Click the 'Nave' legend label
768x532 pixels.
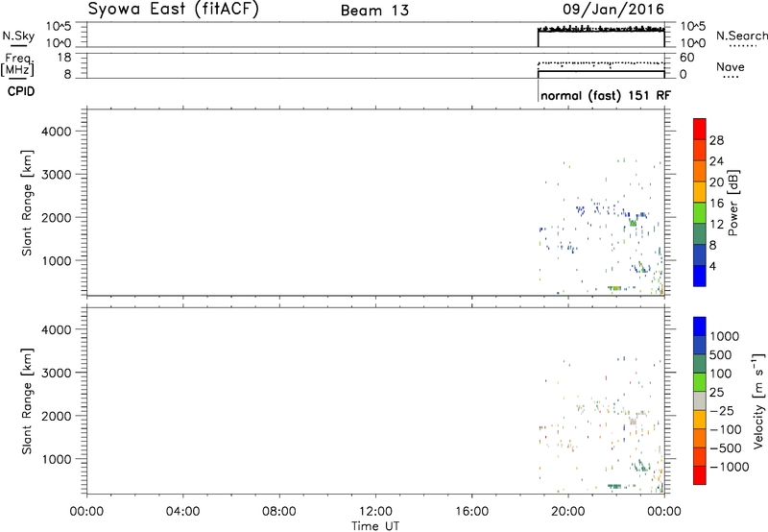point(731,66)
